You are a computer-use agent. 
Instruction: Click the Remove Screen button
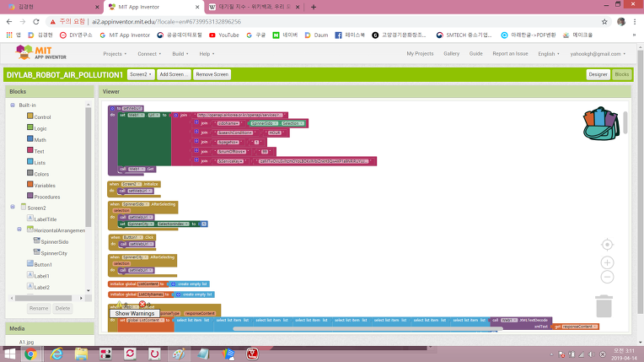(x=212, y=74)
